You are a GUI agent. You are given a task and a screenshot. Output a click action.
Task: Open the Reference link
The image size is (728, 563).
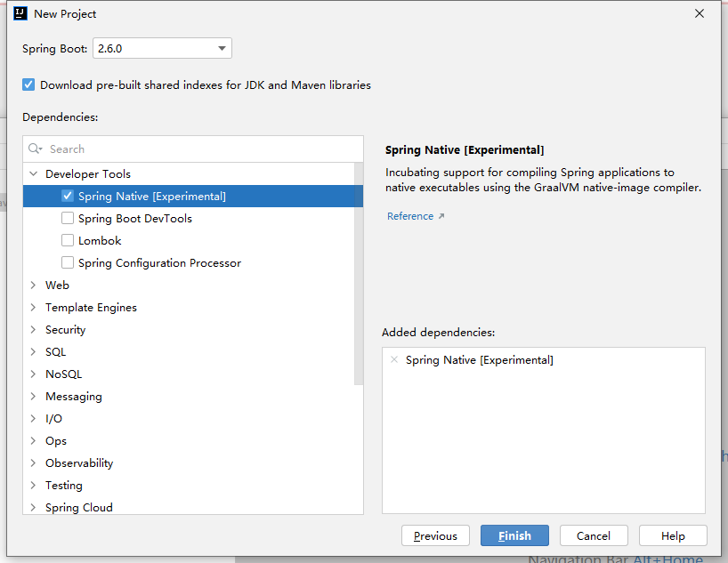coord(410,216)
